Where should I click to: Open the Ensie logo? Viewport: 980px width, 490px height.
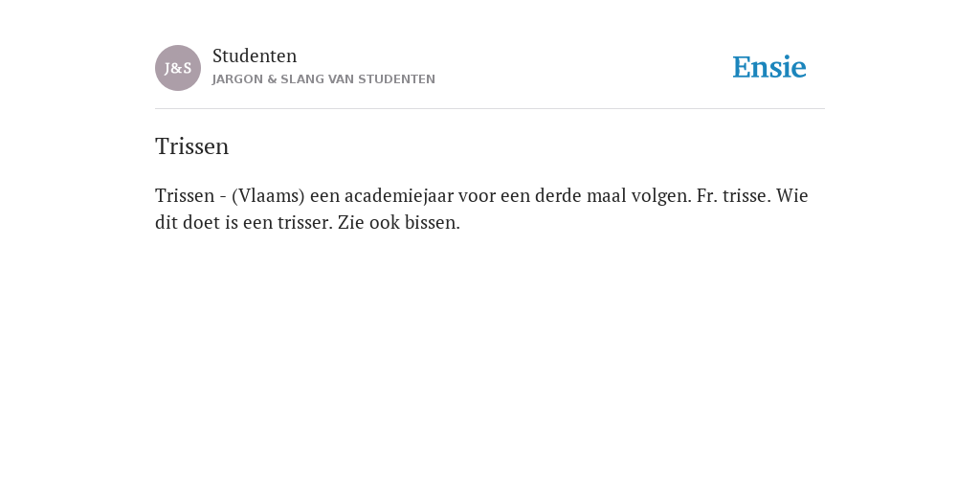(769, 67)
